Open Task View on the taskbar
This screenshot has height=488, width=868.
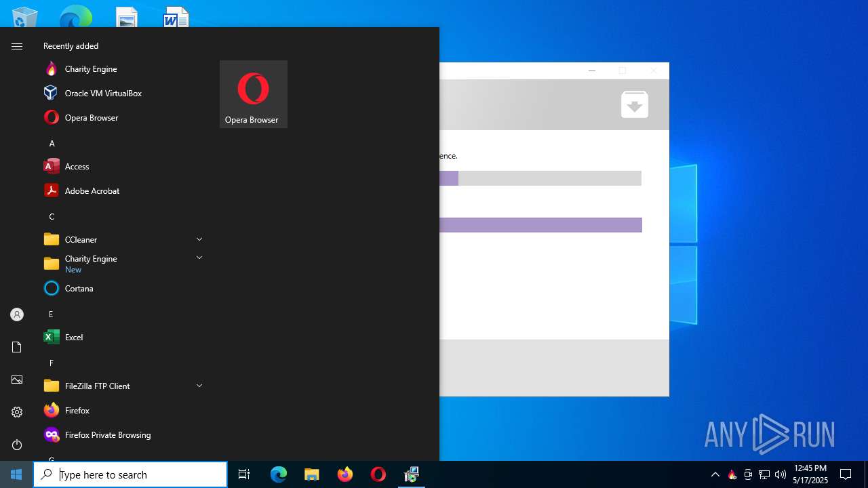[244, 474]
